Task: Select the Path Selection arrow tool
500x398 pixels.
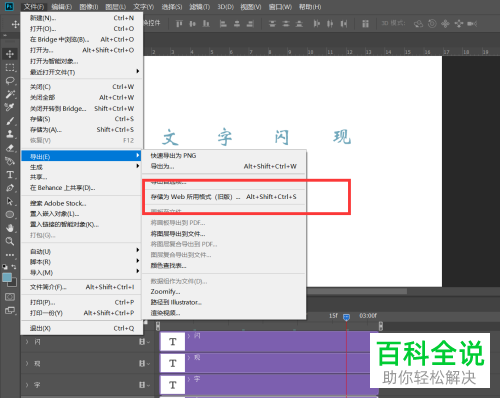Action: click(x=10, y=201)
